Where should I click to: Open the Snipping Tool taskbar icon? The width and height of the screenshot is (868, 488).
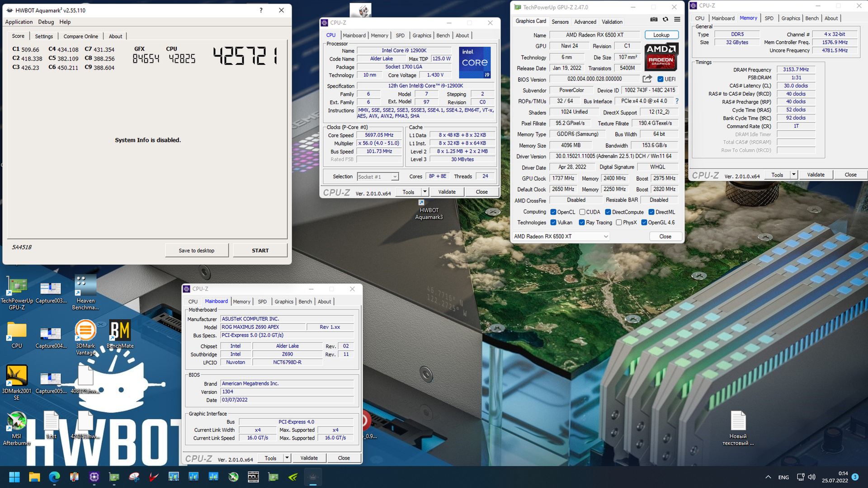134,477
